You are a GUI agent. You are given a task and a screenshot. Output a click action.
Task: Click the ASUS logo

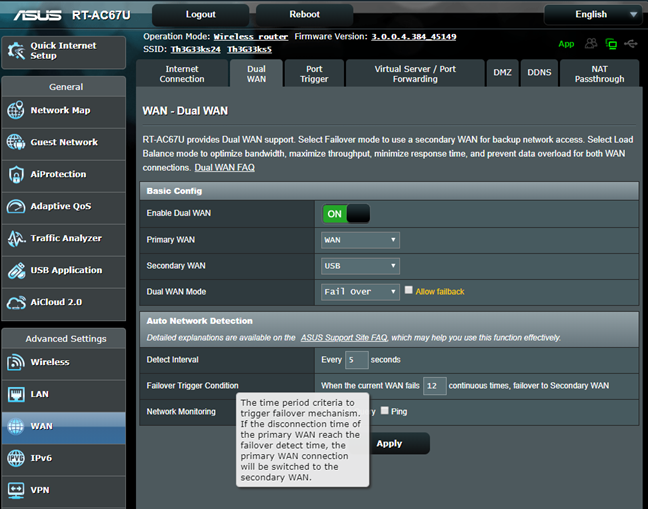[38, 15]
